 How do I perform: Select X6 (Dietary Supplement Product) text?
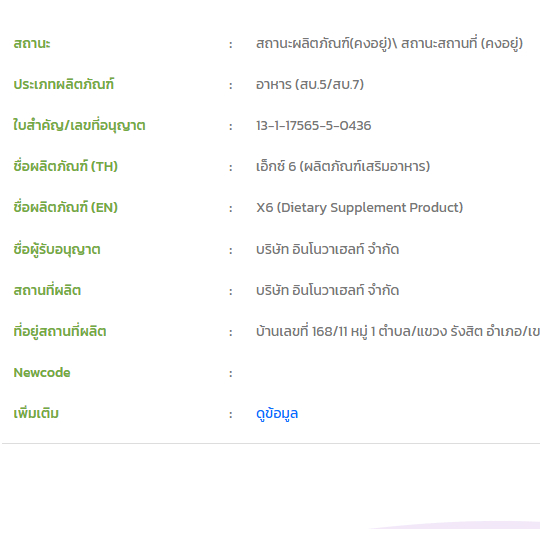tap(360, 208)
